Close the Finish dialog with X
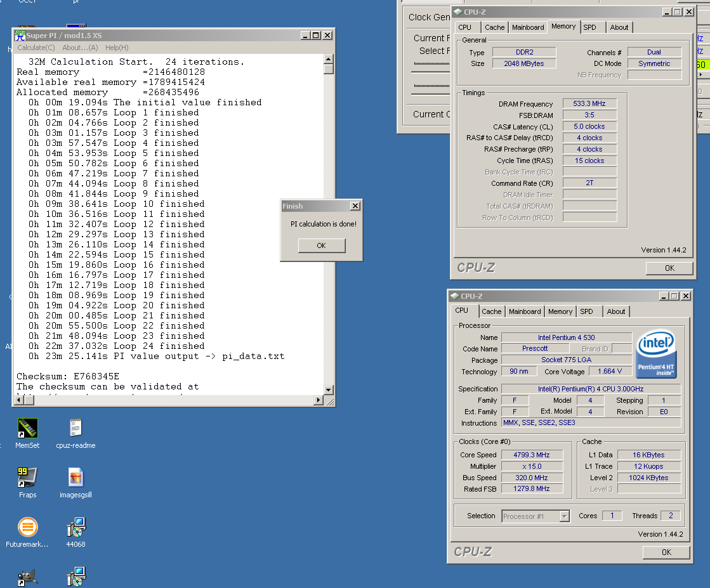 tap(355, 206)
